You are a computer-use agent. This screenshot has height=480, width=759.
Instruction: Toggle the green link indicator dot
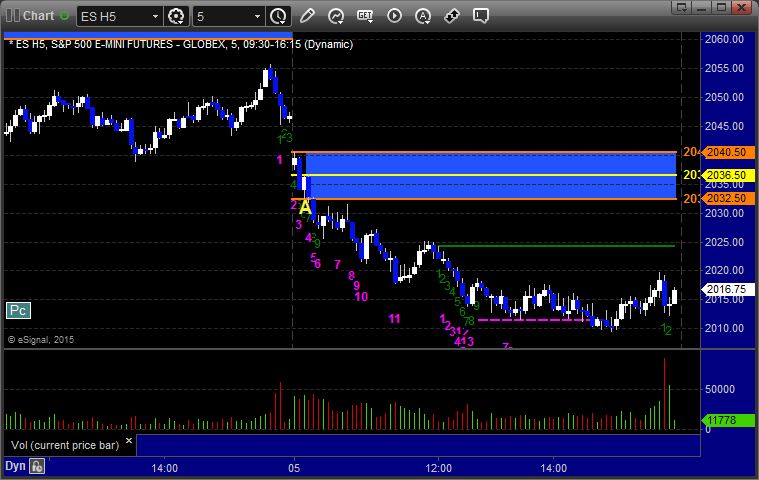tap(65, 16)
